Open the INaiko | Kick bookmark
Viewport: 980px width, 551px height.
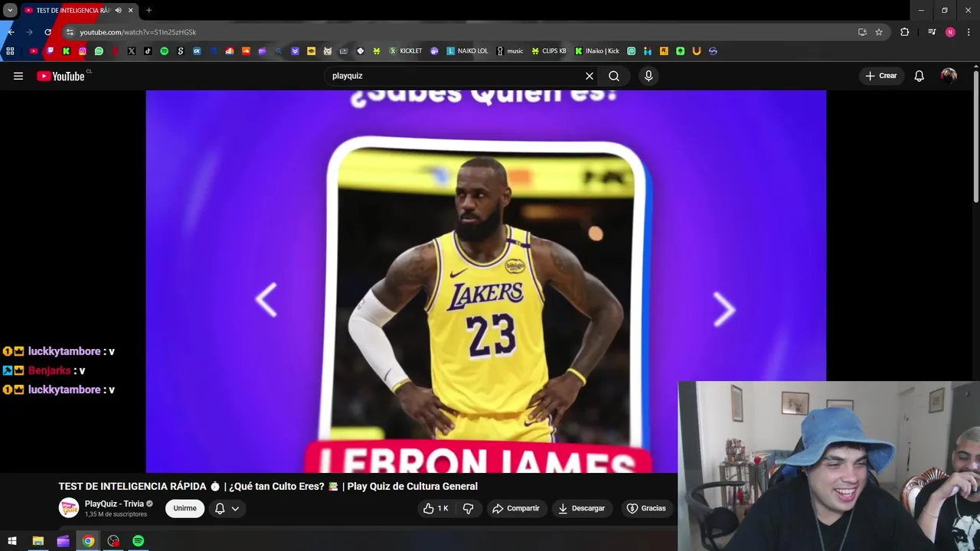pos(597,51)
